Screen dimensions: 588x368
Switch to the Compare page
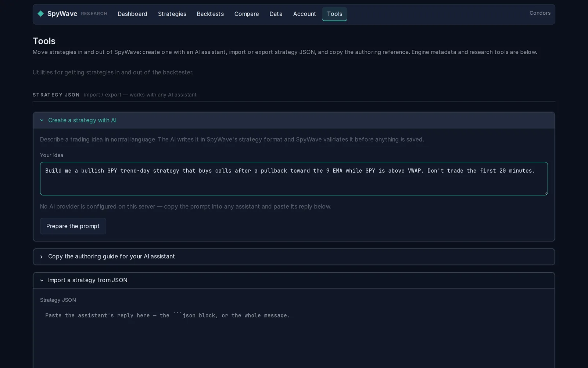[247, 14]
